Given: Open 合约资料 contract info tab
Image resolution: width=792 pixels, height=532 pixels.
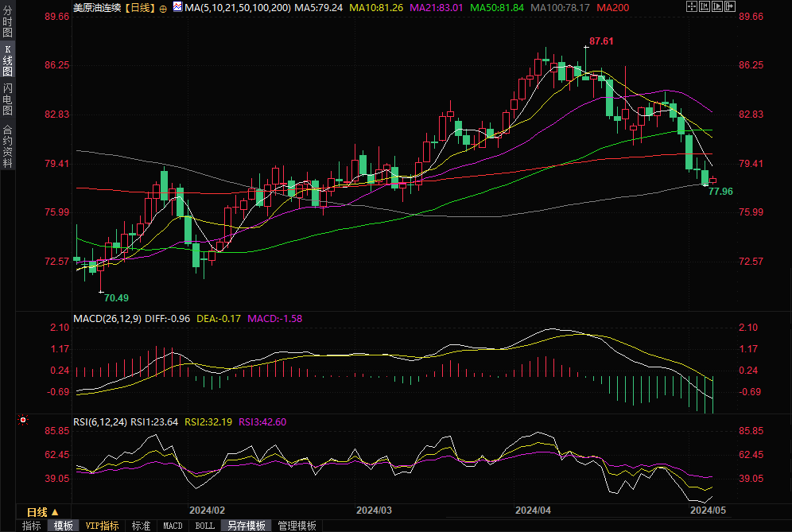Looking at the screenshot, I should 8,146.
